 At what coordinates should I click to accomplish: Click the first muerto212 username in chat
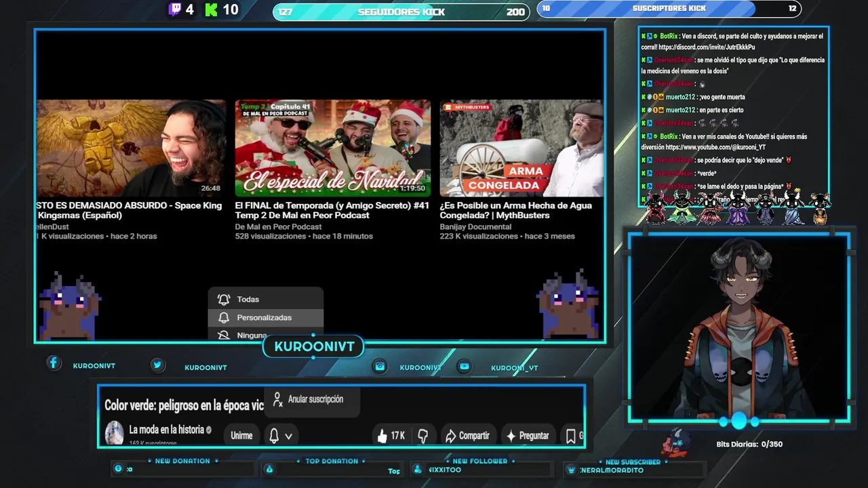coord(680,97)
